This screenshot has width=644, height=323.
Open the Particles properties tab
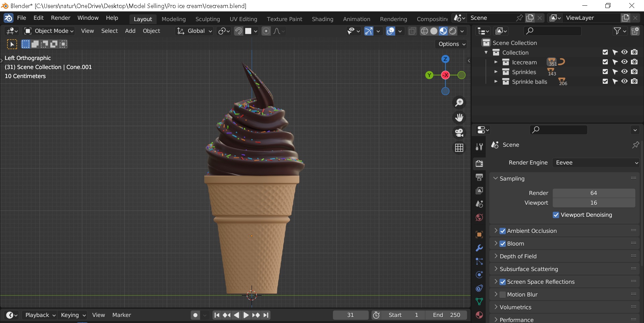479,261
